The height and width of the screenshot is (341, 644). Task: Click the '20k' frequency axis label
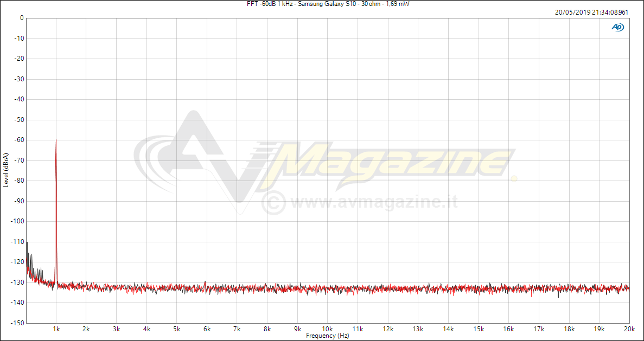(629, 329)
